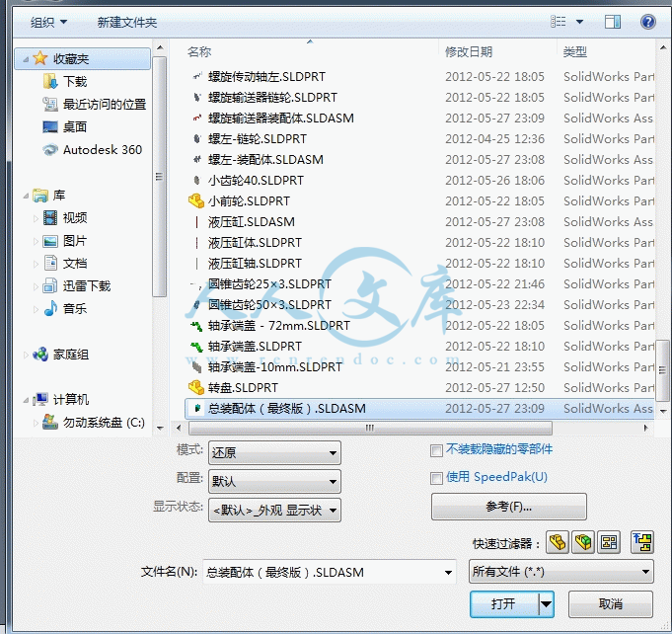This screenshot has width=672, height=634.
Task: Filter by parts using quick filter icon
Action: [558, 542]
